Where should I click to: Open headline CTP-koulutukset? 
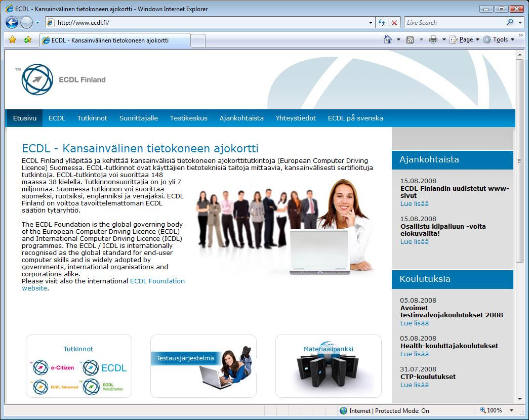point(428,377)
